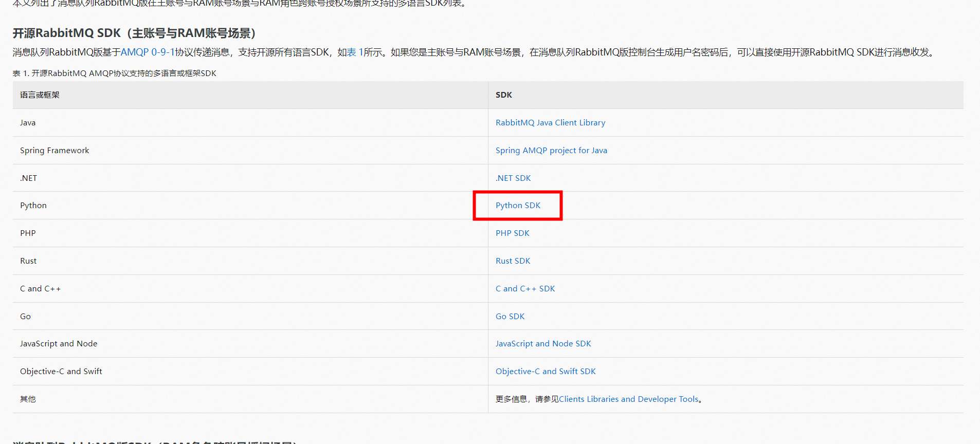Select the 'C and C++' language cell
The height and width of the screenshot is (444, 980).
(x=250, y=289)
